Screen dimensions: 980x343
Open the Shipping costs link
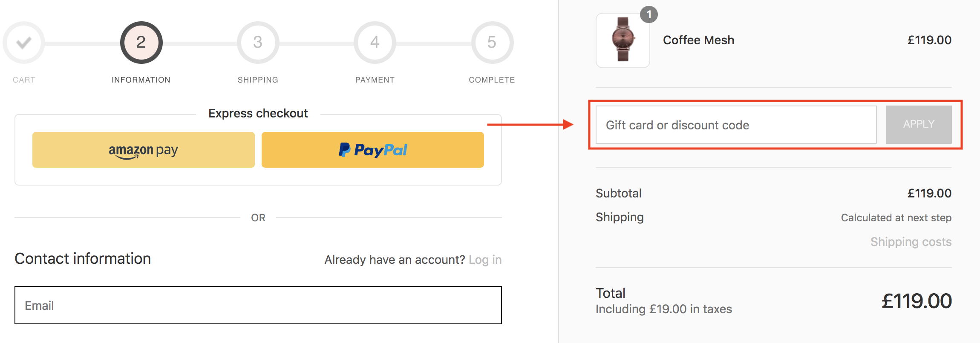pyautogui.click(x=911, y=242)
